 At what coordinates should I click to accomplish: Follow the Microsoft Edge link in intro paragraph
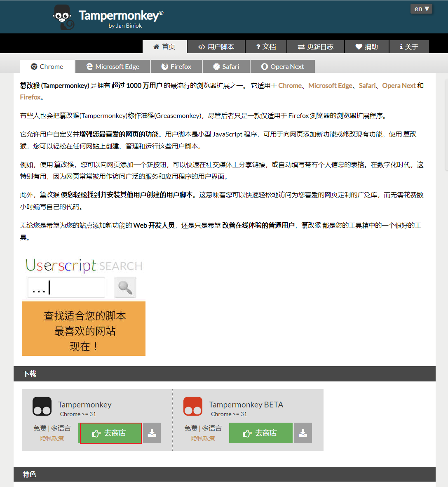pyautogui.click(x=331, y=85)
